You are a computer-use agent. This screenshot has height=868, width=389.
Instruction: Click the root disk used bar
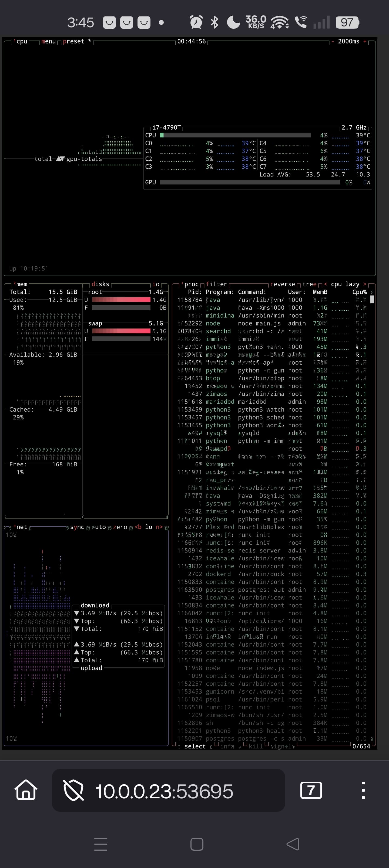(x=121, y=300)
